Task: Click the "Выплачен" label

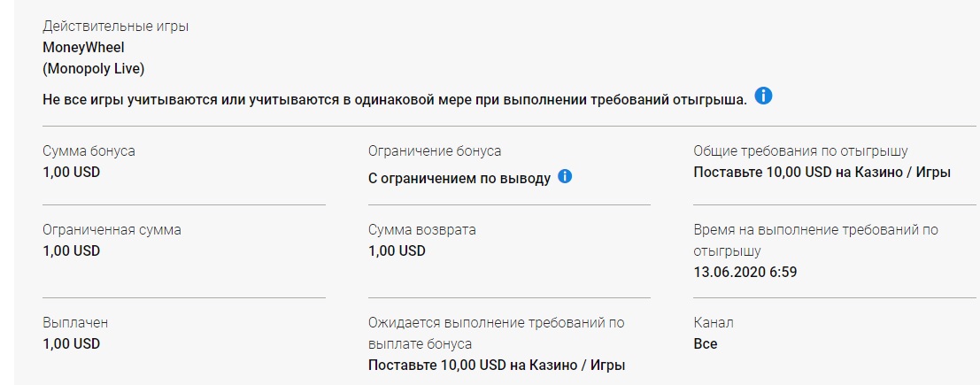Action: point(75,323)
